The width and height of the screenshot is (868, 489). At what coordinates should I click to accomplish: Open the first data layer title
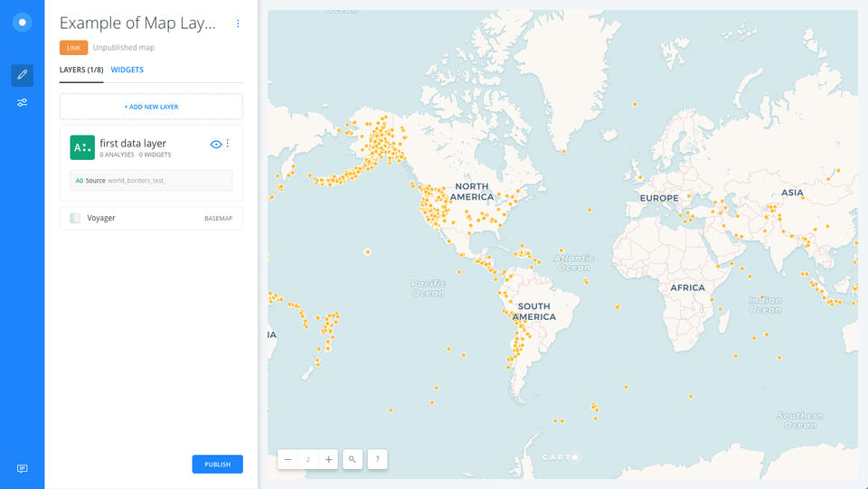tap(133, 144)
